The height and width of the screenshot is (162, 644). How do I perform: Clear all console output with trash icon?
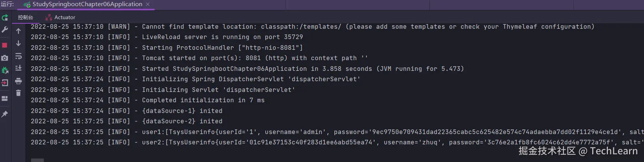pos(18,93)
